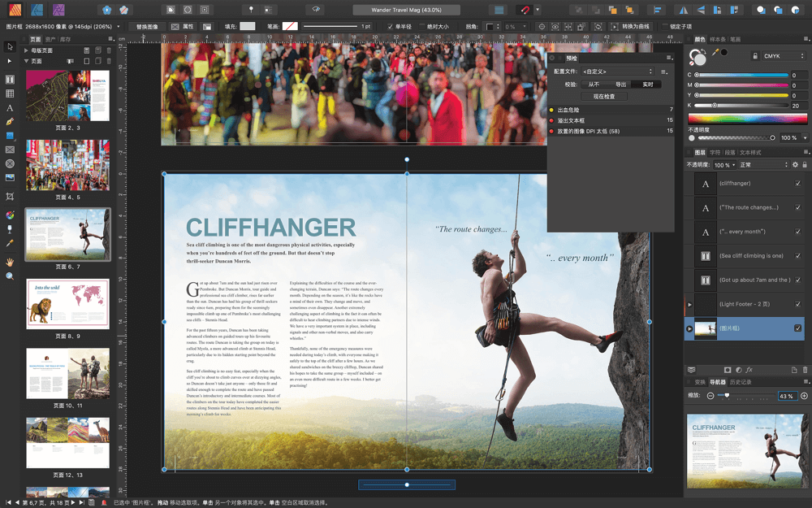The height and width of the screenshot is (508, 812).
Task: Hide the (".. every month") layer
Action: (797, 232)
